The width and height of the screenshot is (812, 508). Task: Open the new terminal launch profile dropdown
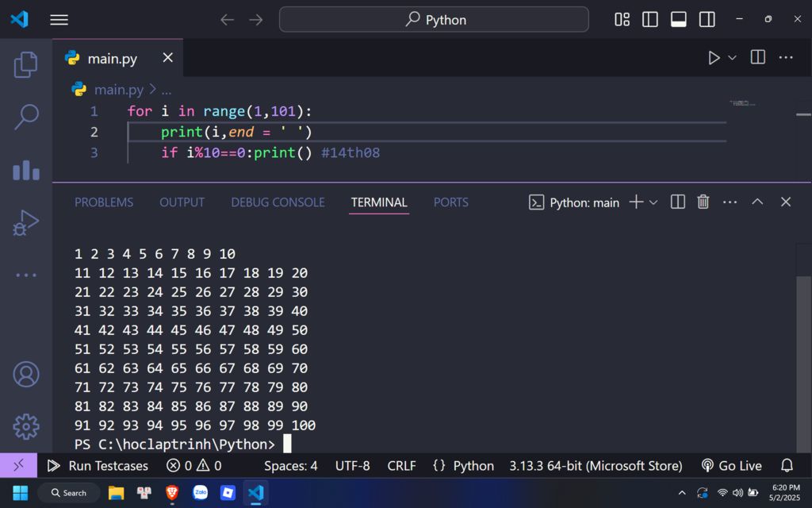pyautogui.click(x=653, y=202)
